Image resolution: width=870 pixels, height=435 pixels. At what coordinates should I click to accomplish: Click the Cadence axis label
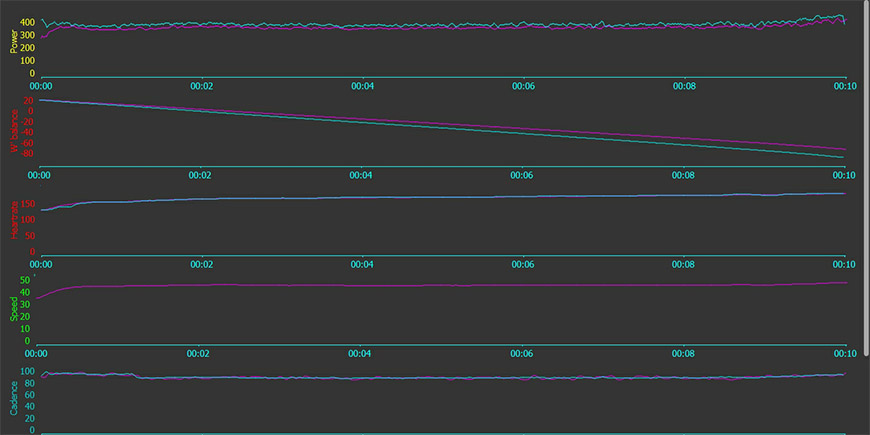click(x=14, y=397)
